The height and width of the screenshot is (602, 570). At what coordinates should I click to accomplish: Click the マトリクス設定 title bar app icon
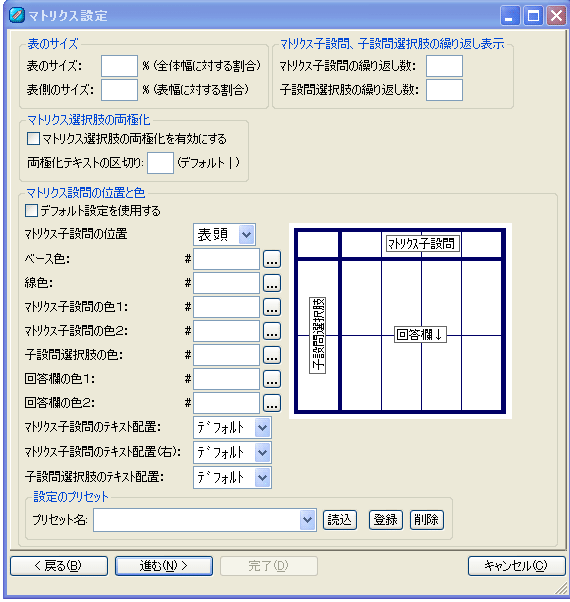pyautogui.click(x=17, y=15)
